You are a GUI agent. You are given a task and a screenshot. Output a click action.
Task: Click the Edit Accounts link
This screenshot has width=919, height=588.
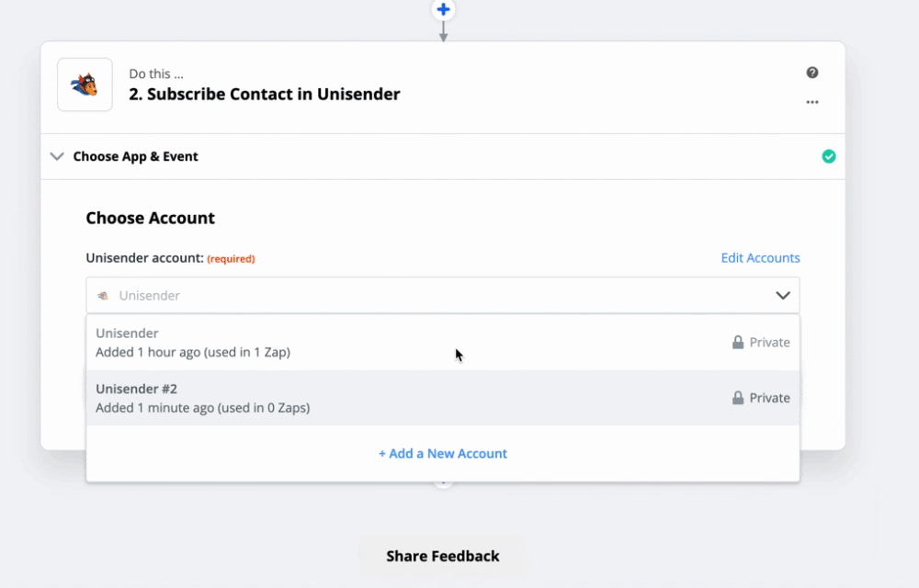(760, 257)
